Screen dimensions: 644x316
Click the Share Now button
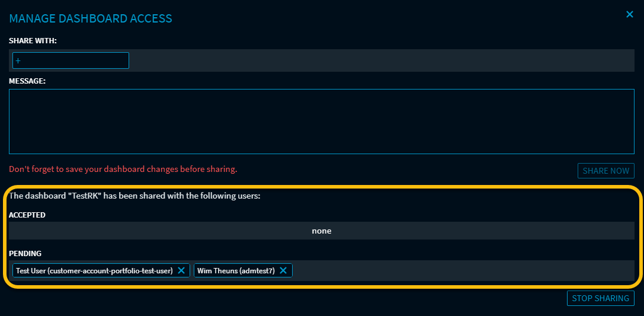tap(605, 171)
